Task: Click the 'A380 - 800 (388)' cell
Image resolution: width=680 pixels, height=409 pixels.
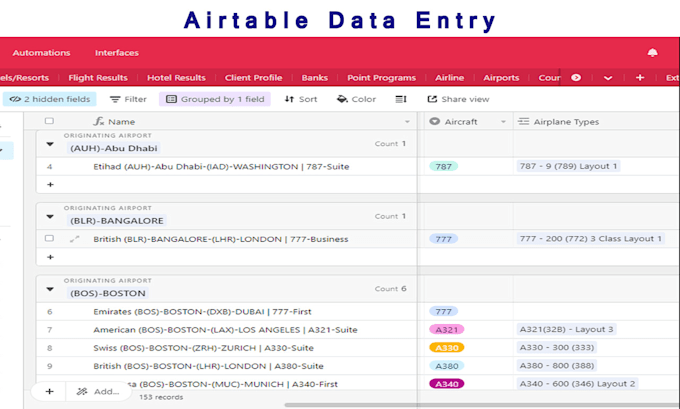Action: [557, 366]
